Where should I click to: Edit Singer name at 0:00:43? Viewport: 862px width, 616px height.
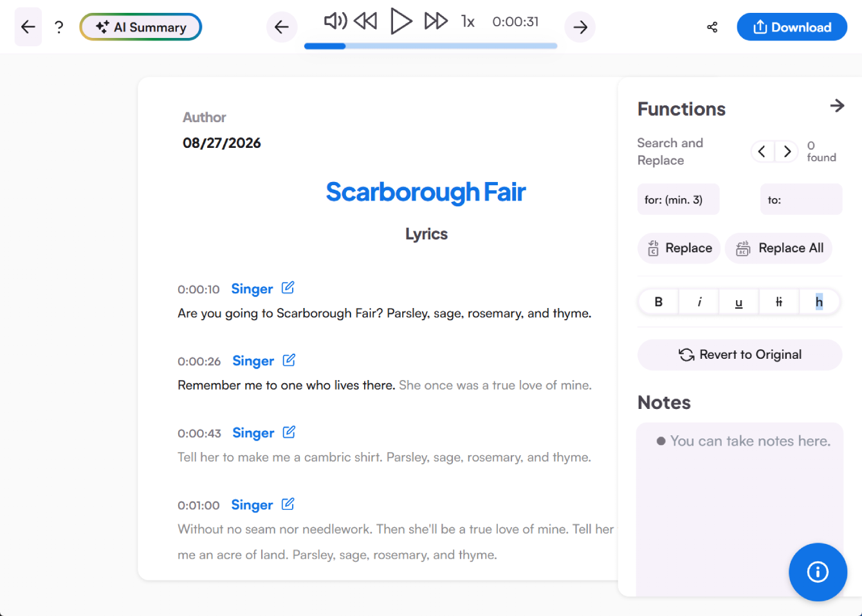(289, 431)
